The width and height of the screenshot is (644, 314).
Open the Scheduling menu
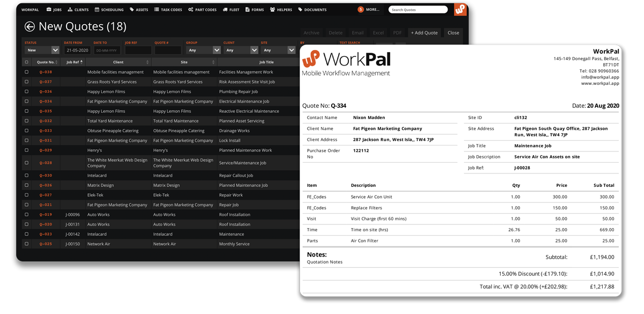(x=109, y=10)
